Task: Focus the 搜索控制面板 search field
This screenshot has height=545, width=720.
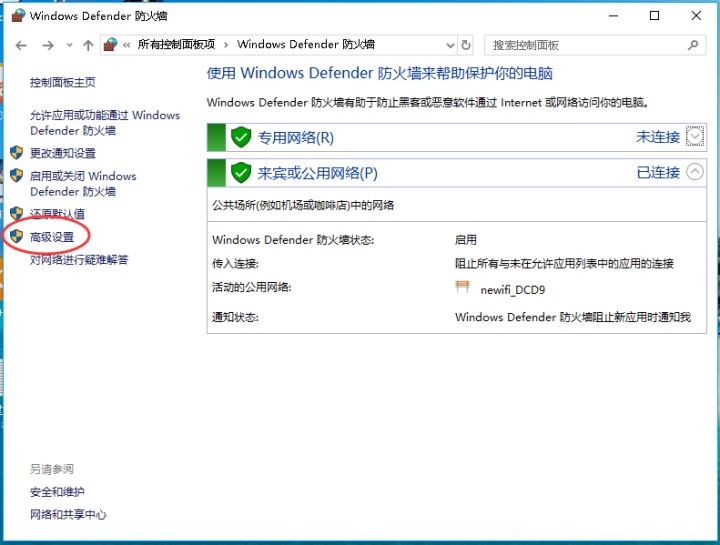Action: pos(595,45)
